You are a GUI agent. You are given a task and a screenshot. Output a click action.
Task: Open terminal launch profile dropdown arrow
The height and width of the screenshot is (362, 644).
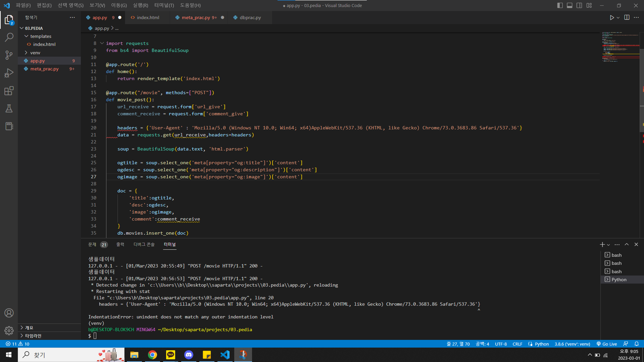(x=608, y=245)
